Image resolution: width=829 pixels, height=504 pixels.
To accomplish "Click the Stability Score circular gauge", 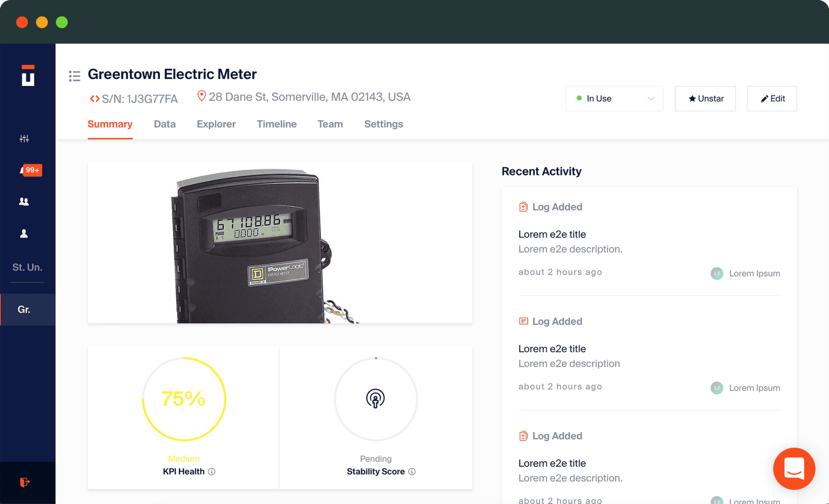I will (376, 399).
